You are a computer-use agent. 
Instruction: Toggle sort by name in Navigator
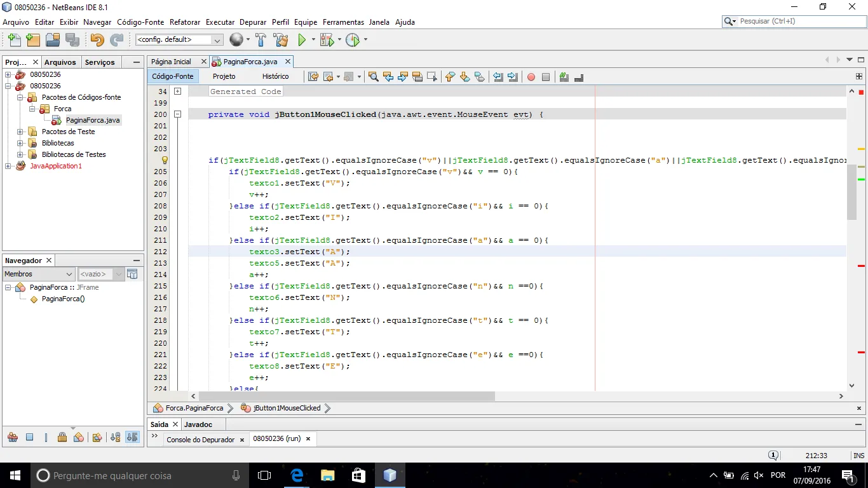[x=115, y=437]
